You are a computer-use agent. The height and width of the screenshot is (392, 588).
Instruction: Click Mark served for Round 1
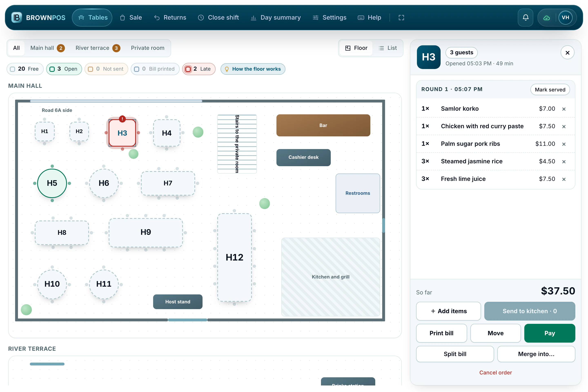(x=550, y=89)
